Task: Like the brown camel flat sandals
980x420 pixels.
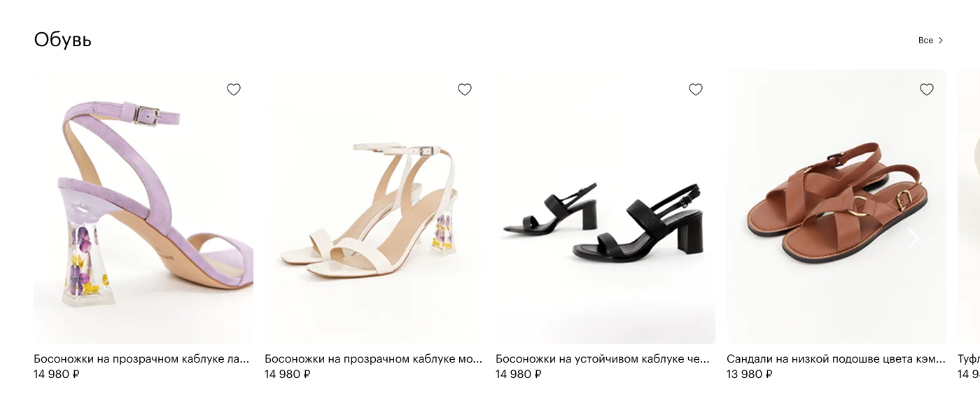Action: coord(927,90)
